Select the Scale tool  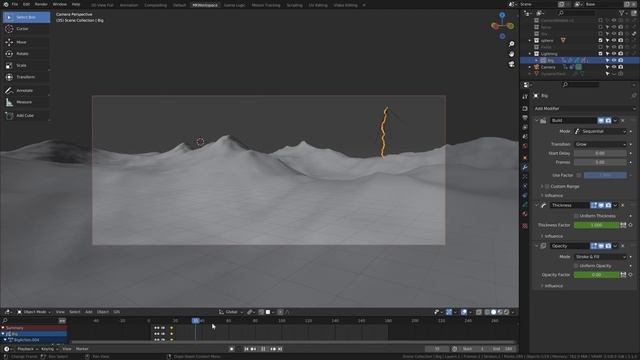(x=27, y=65)
